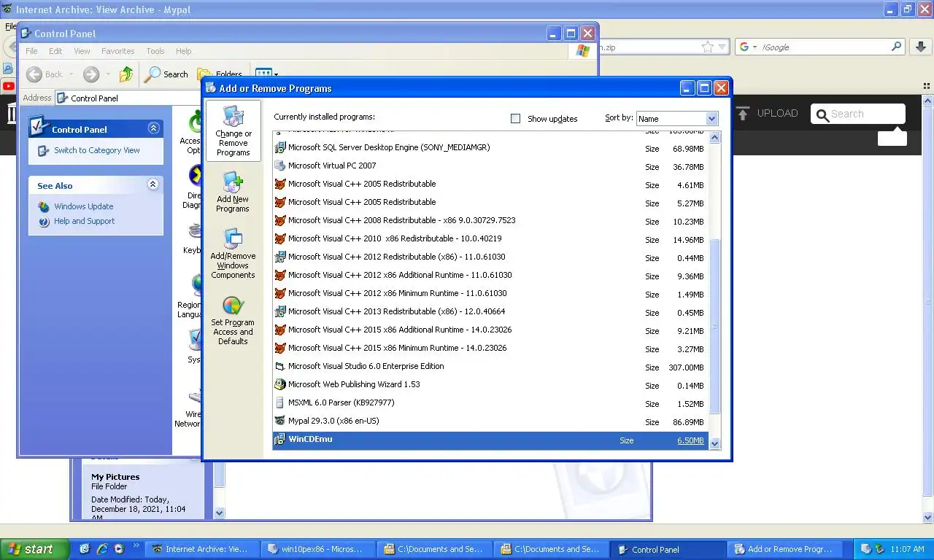
Task: Click the Internet Explorer quick launch icon
Action: [101, 548]
